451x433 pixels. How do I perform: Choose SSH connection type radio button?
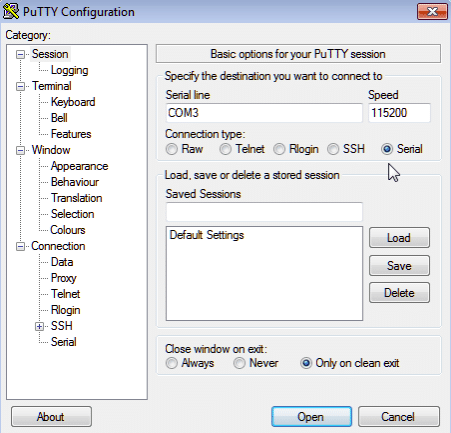(333, 149)
